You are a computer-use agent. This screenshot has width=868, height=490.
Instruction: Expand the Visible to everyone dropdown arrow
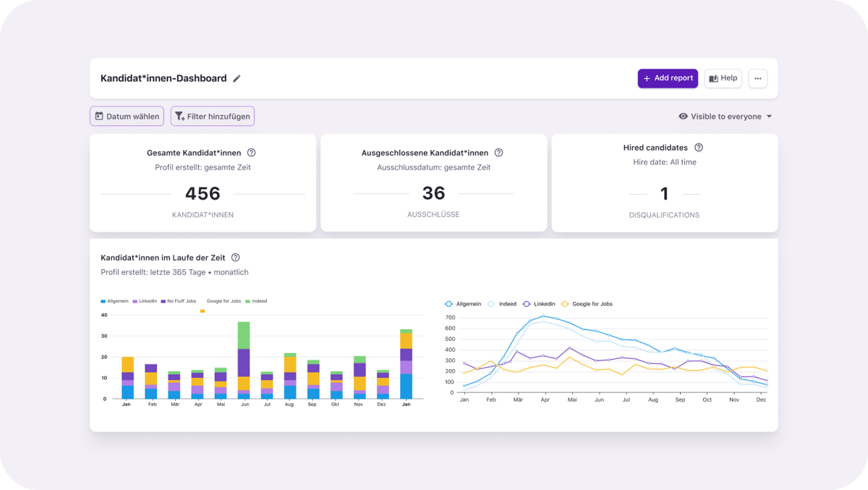769,117
